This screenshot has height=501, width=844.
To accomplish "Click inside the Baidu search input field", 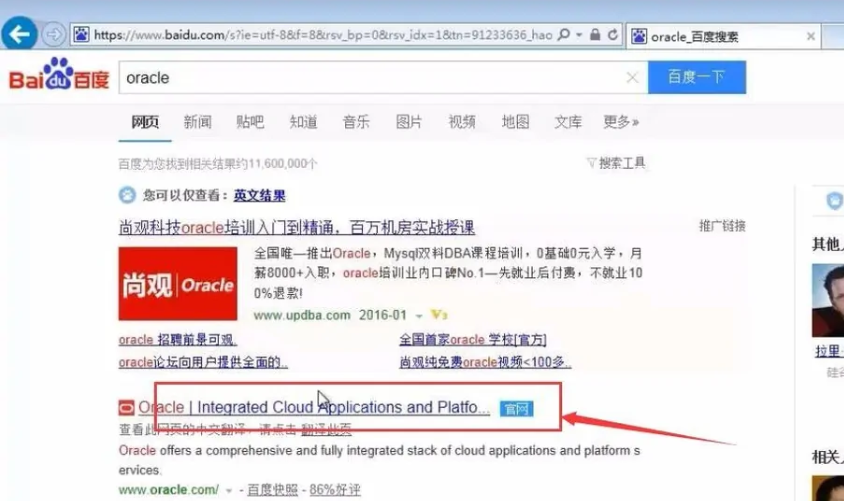I will (370, 78).
